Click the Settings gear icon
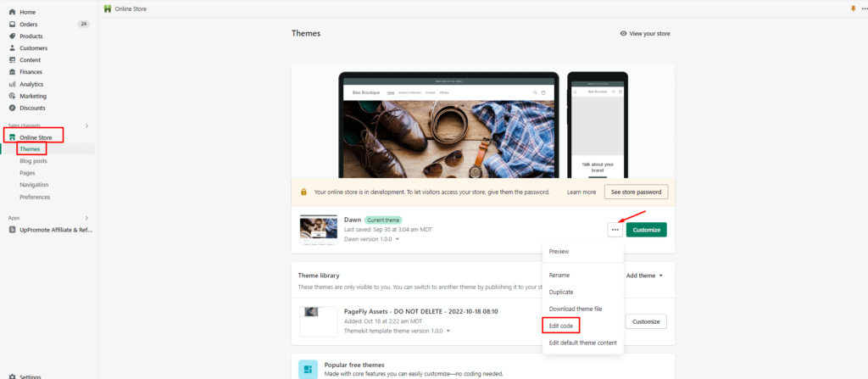This screenshot has width=868, height=379. (12, 376)
